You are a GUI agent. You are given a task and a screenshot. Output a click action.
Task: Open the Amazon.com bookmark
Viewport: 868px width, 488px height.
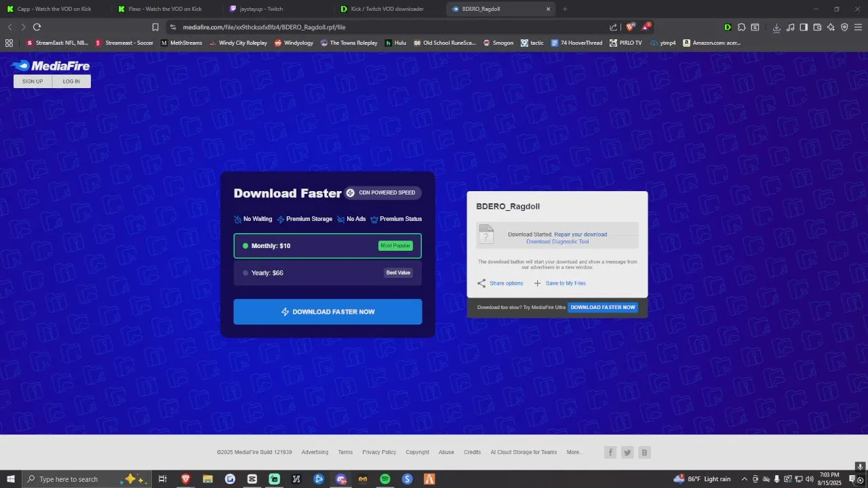(x=711, y=43)
